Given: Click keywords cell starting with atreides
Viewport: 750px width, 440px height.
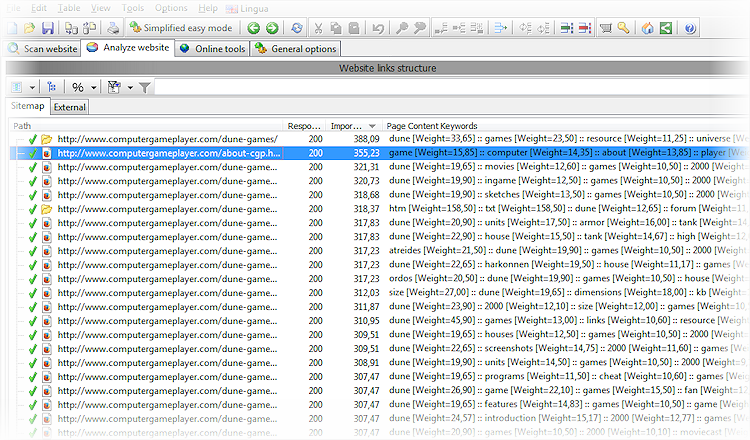Looking at the screenshot, I should tap(568, 251).
